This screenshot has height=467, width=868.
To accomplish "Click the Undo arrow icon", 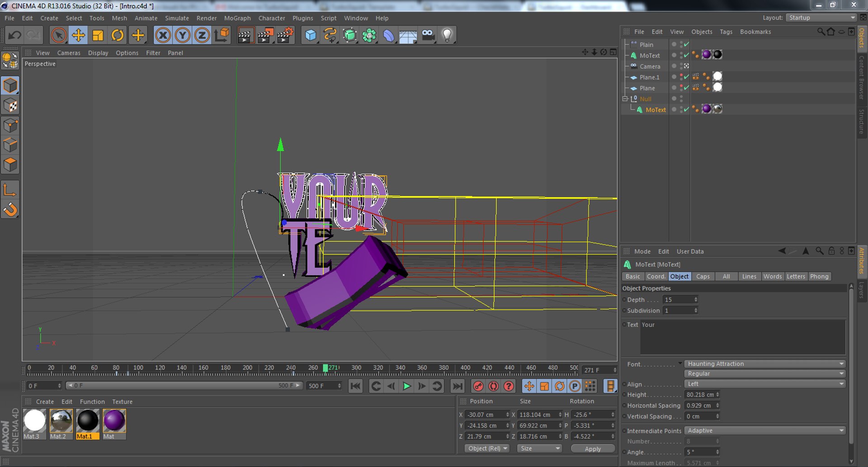I will 14,35.
